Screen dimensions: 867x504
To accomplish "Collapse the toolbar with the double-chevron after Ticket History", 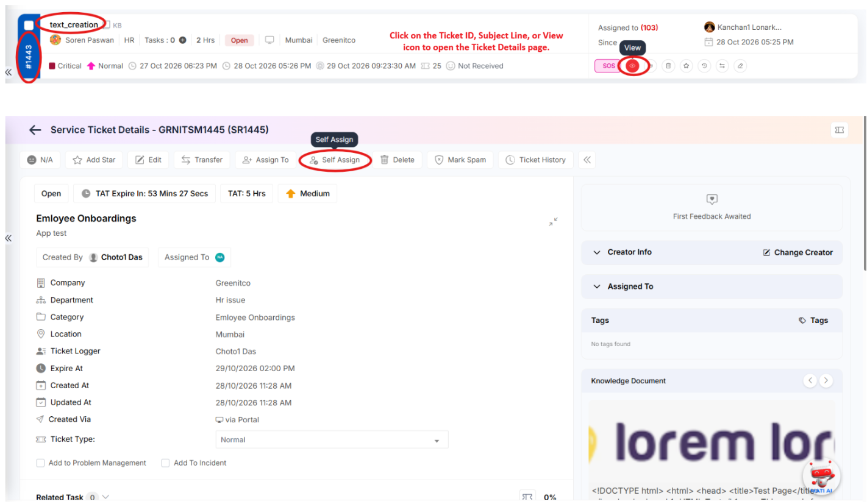I will tap(587, 160).
